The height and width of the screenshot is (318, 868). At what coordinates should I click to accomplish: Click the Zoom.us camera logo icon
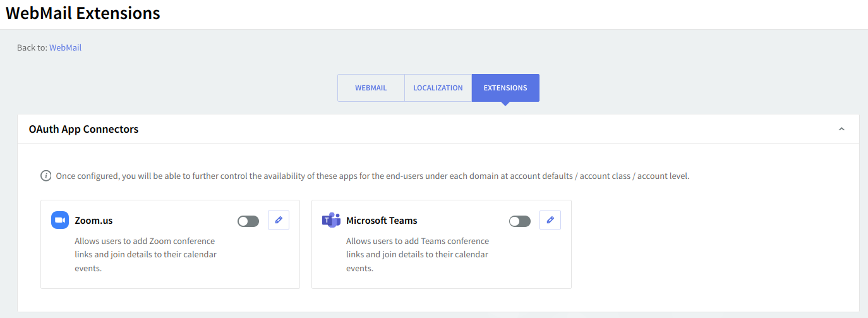pos(60,220)
